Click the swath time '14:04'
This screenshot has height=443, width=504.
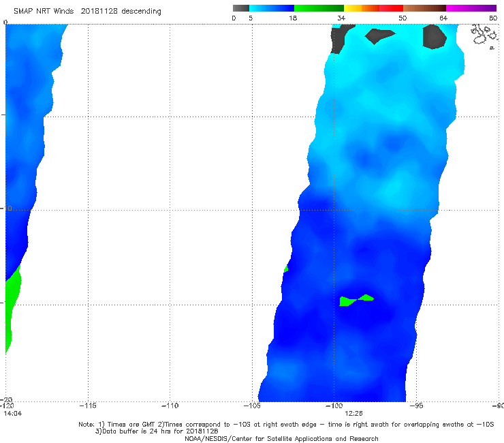[13, 414]
